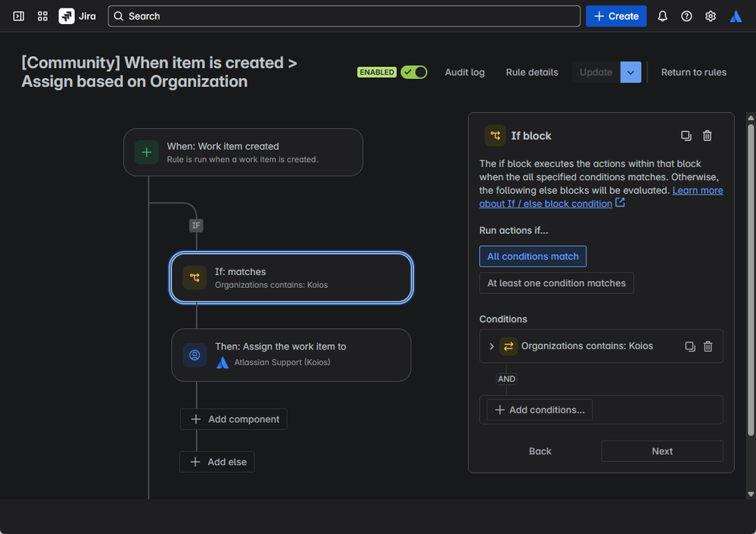Open the help question mark icon
The image size is (756, 534).
pos(686,17)
